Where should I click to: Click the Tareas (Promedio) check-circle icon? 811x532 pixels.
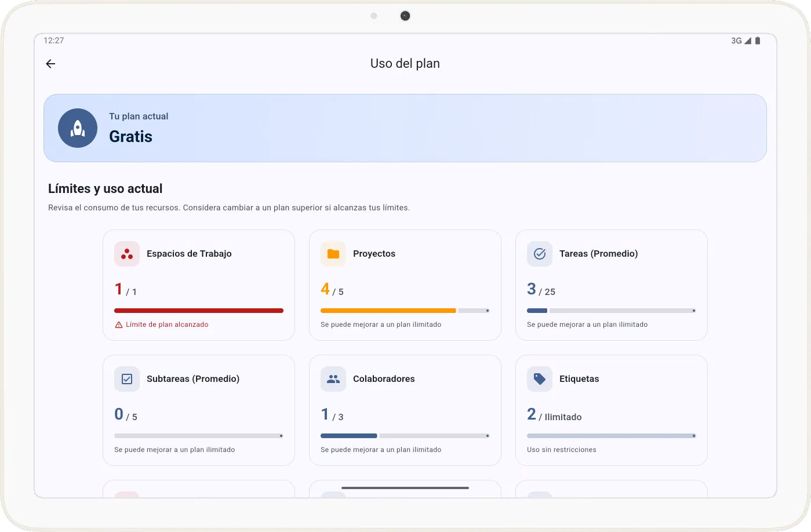540,254
